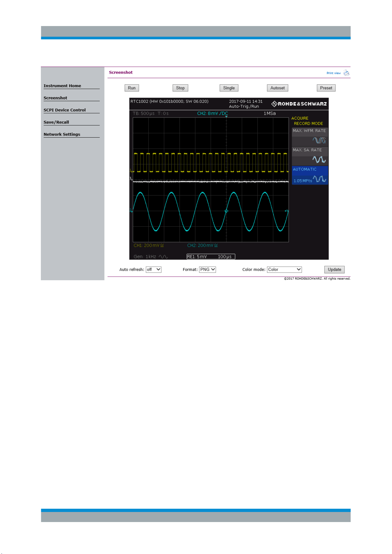This screenshot has width=392, height=554.
Task: Select AUTOMATIC record mode
Action: 310,175
